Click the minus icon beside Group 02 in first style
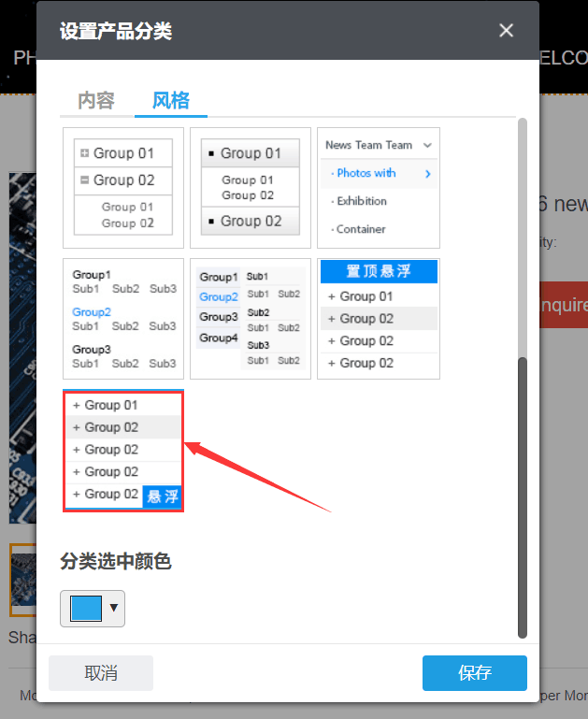 pyautogui.click(x=85, y=180)
